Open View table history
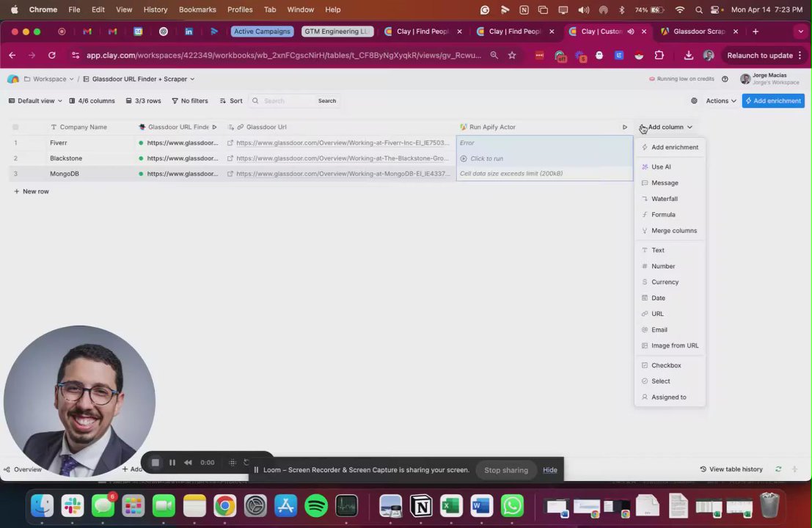Image resolution: width=812 pixels, height=528 pixels. pyautogui.click(x=731, y=469)
